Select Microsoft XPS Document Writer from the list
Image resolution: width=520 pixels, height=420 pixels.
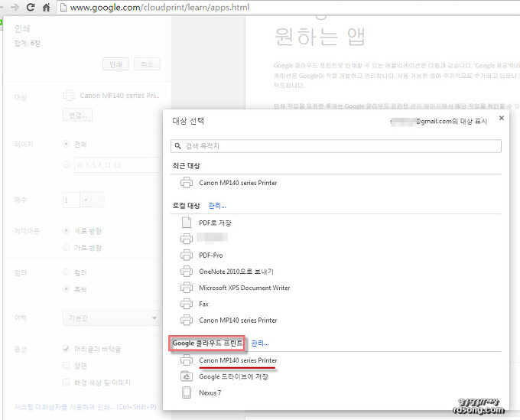tap(244, 288)
